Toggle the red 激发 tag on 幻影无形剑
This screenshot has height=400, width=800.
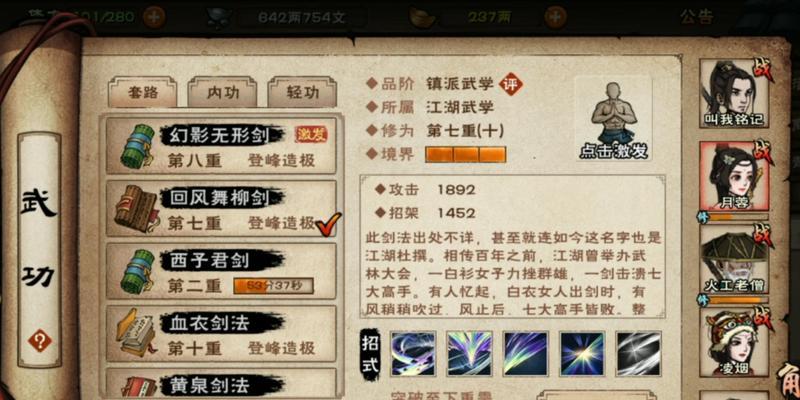point(311,135)
